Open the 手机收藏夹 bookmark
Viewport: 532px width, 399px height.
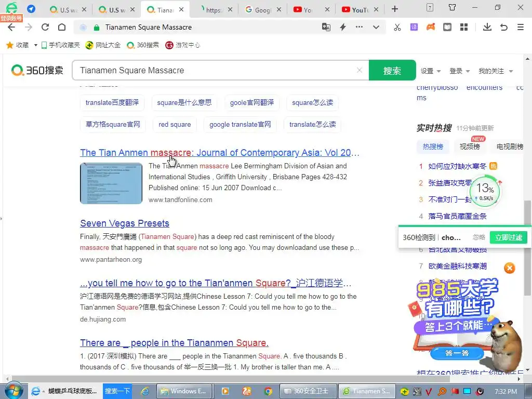[x=60, y=45]
